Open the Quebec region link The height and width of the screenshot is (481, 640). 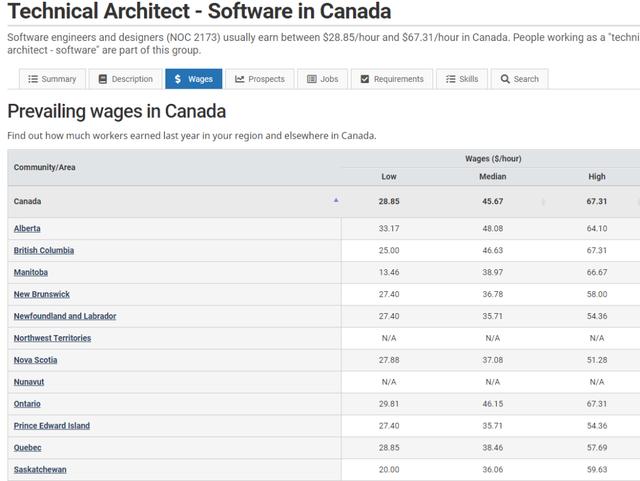pos(28,448)
